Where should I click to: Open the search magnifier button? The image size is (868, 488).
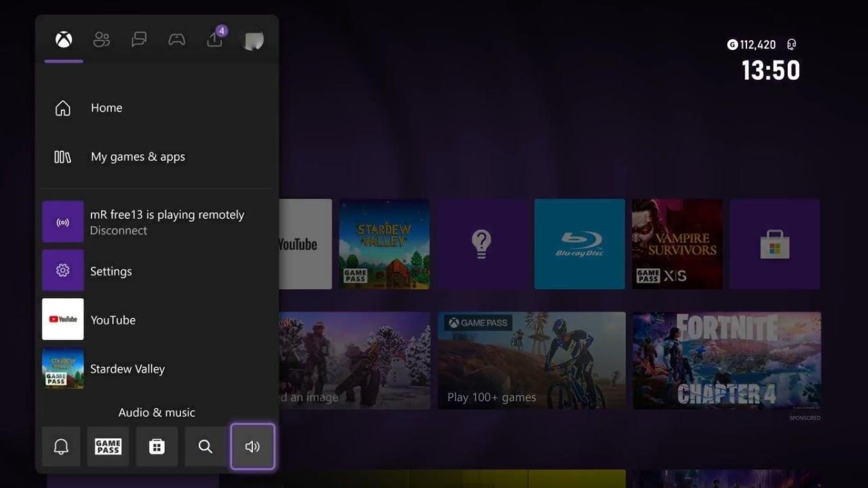tap(205, 447)
